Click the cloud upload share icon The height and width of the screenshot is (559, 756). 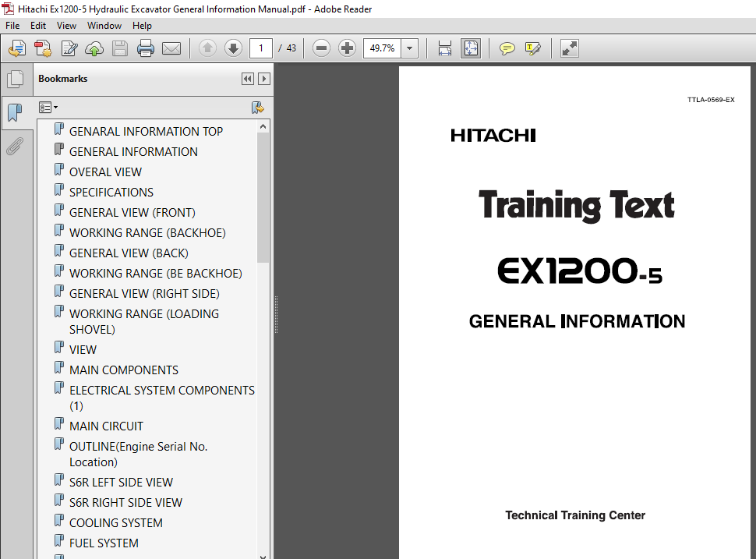point(94,48)
